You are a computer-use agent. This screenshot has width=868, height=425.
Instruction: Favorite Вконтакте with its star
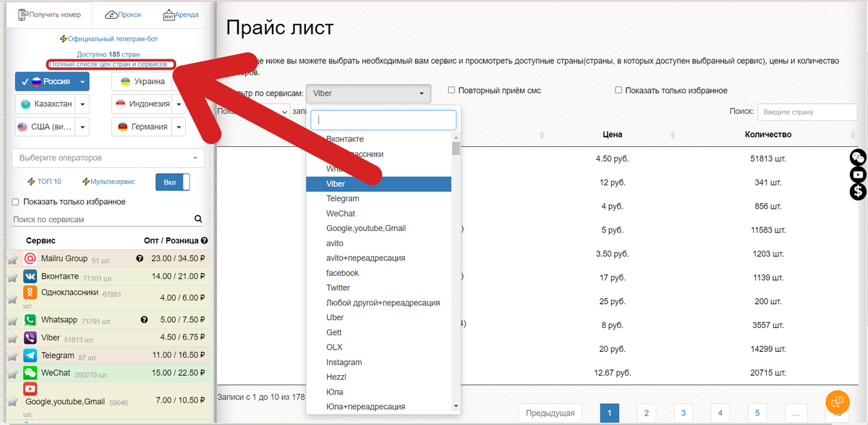click(x=12, y=277)
